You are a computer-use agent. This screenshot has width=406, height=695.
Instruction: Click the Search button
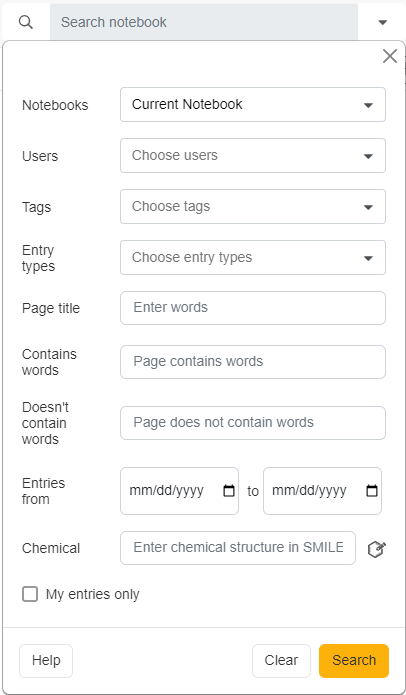coord(354,660)
